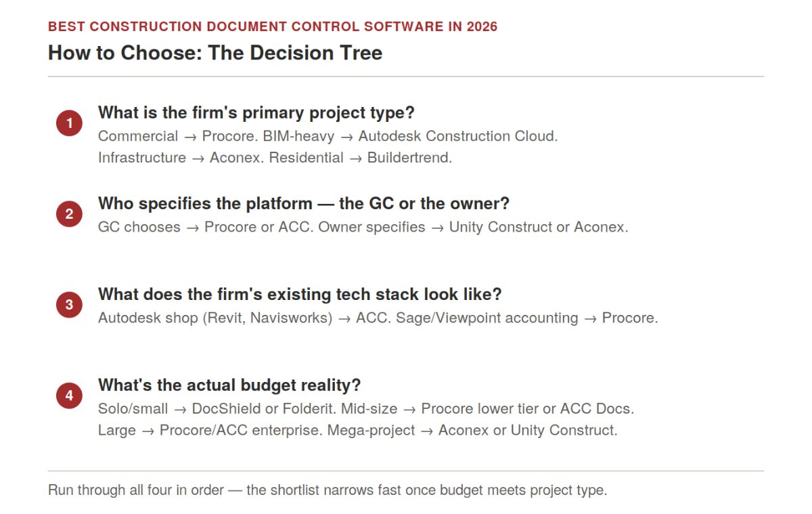Select the 'Who specifies the platform' heading

point(304,203)
